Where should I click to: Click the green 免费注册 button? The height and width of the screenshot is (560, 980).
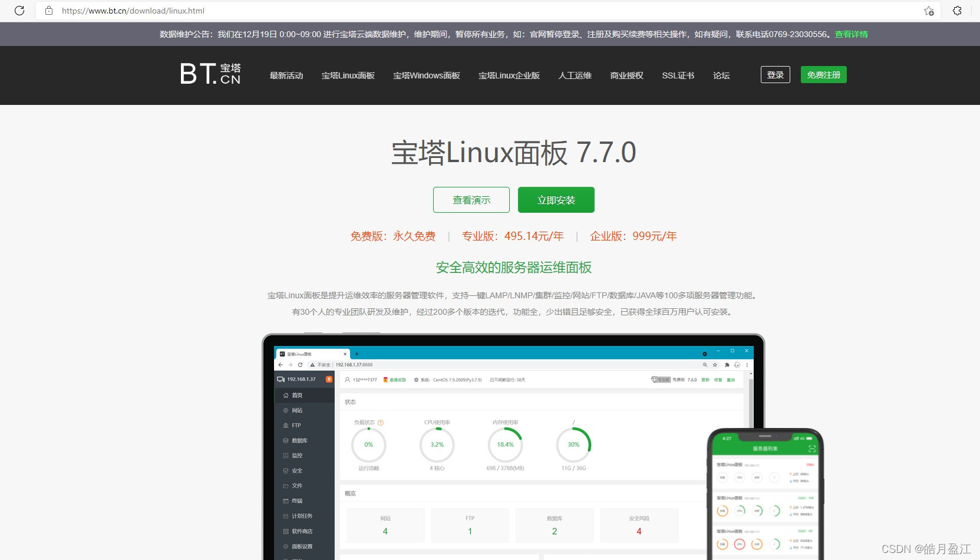[824, 75]
